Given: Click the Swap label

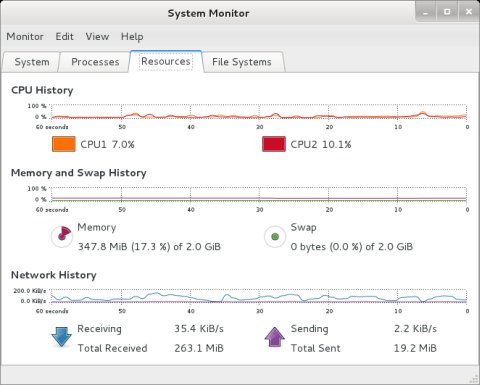Looking at the screenshot, I should click(303, 227).
